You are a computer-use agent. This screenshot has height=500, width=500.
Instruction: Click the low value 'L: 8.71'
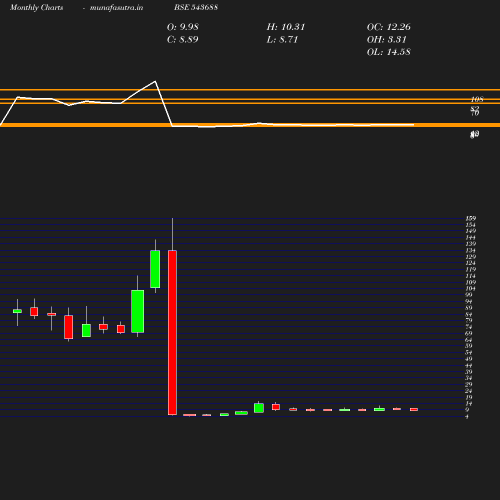click(x=282, y=40)
